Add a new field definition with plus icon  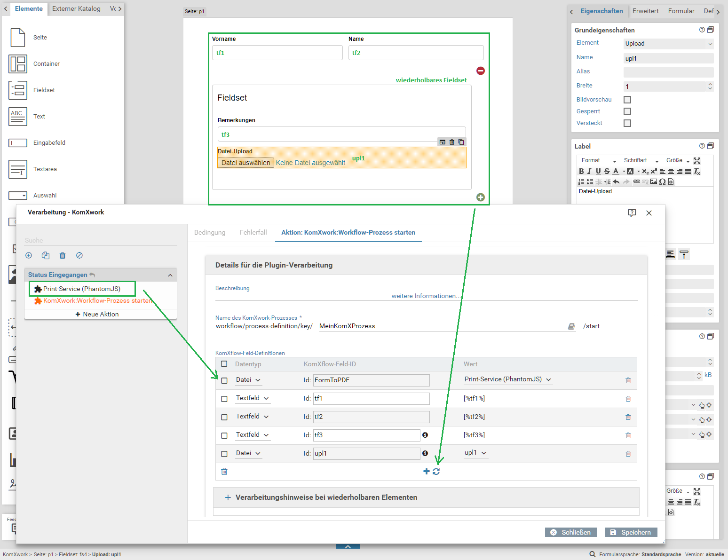[x=426, y=471]
